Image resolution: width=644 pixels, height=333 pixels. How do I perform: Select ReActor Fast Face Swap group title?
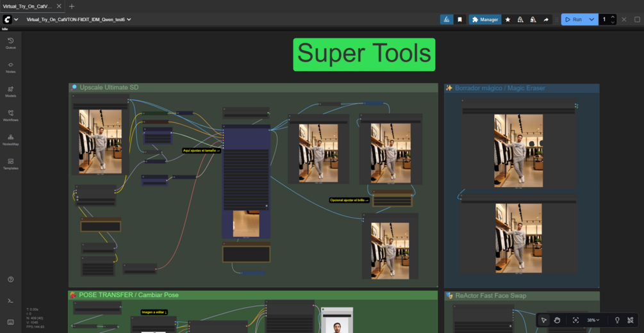[x=490, y=295]
